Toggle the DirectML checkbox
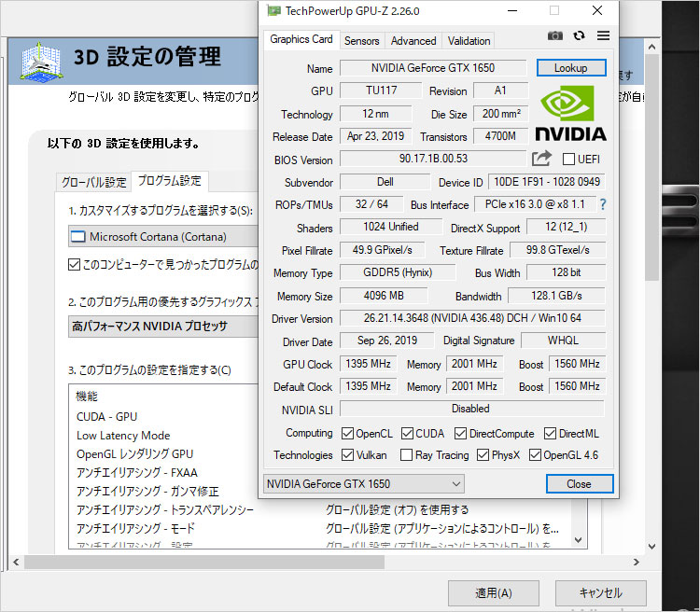This screenshot has width=700, height=612. tap(550, 434)
